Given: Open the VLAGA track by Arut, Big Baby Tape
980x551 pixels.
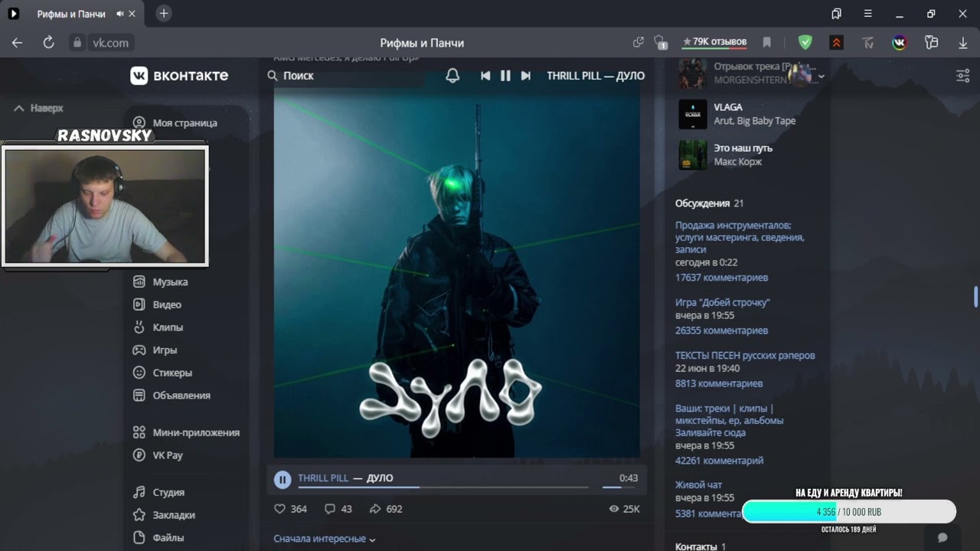Looking at the screenshot, I should click(x=740, y=114).
